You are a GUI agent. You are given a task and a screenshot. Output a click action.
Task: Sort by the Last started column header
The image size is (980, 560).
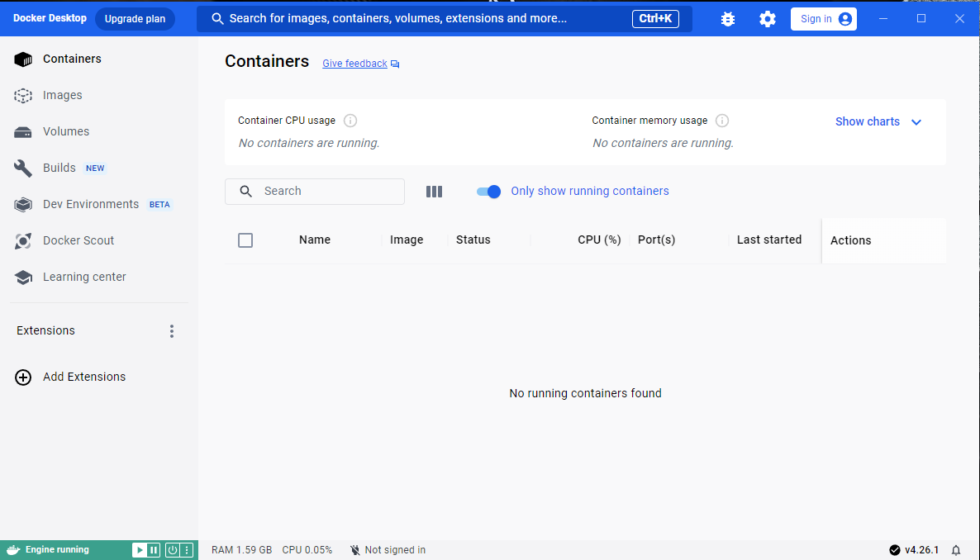768,240
